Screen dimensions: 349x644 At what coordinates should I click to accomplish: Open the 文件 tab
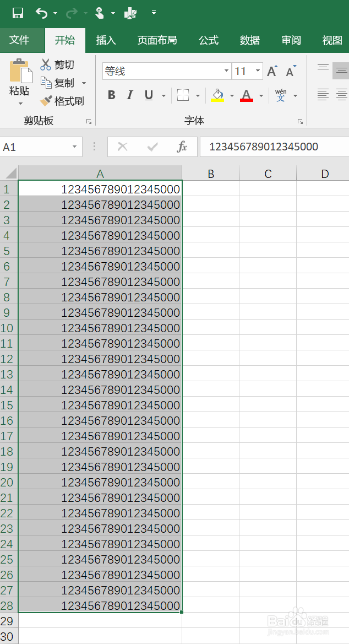click(x=19, y=40)
